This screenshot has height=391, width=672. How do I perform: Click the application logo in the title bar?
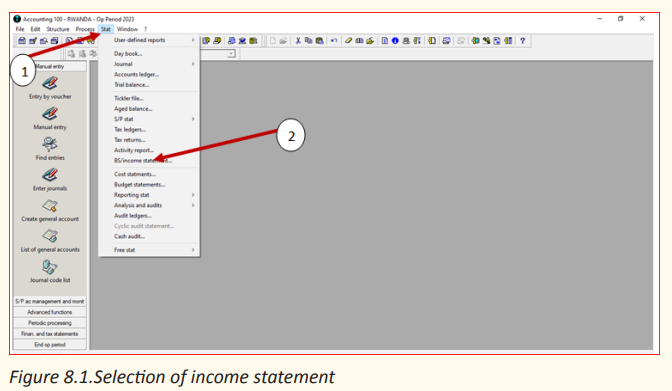click(17, 19)
